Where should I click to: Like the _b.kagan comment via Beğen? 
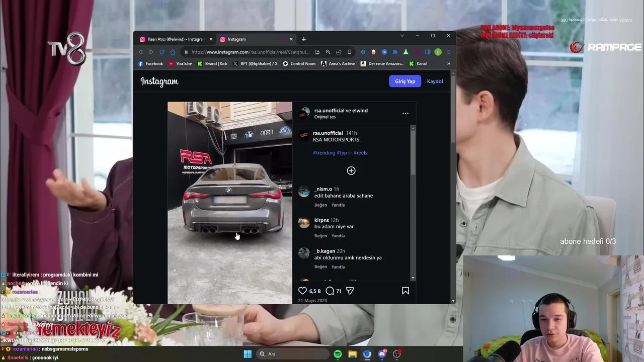[320, 267]
